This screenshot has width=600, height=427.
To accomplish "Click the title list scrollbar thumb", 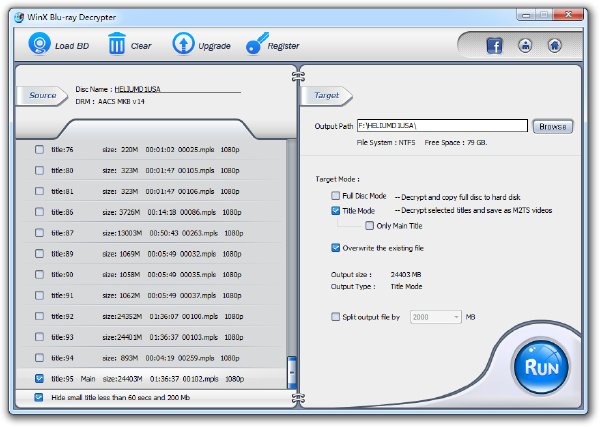I will [x=292, y=372].
